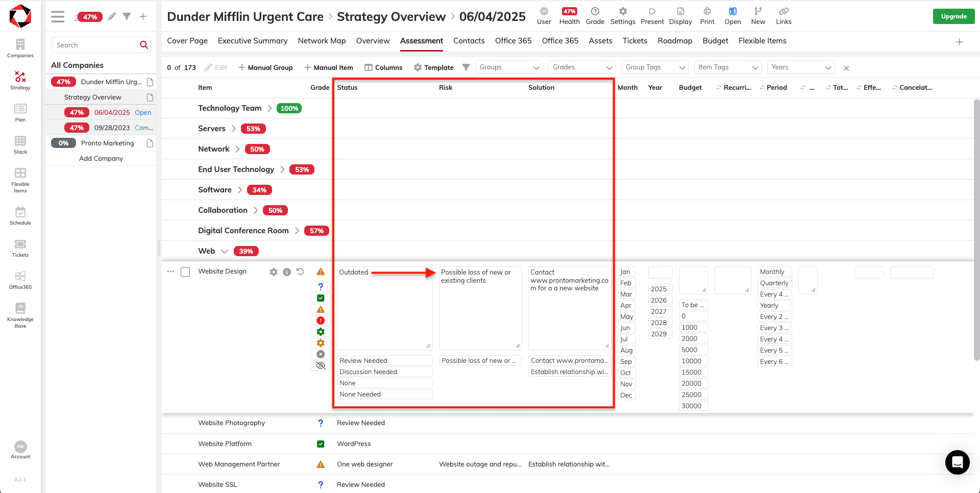Open the Budget tab
The width and height of the screenshot is (980, 493).
[x=715, y=41]
